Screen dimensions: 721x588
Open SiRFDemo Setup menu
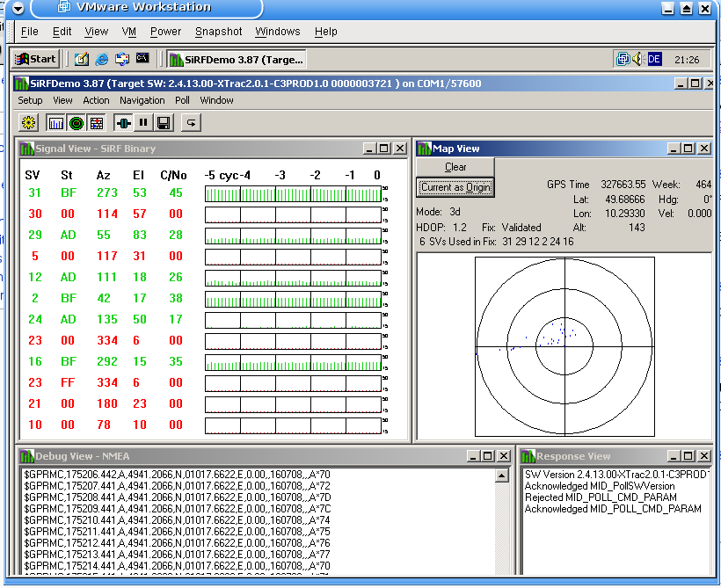point(30,100)
